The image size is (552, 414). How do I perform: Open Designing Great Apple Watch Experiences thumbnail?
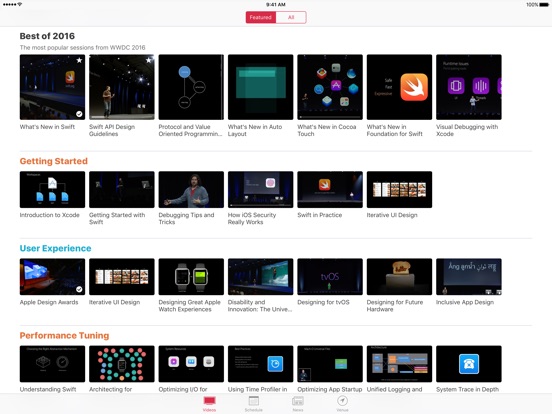click(x=191, y=277)
